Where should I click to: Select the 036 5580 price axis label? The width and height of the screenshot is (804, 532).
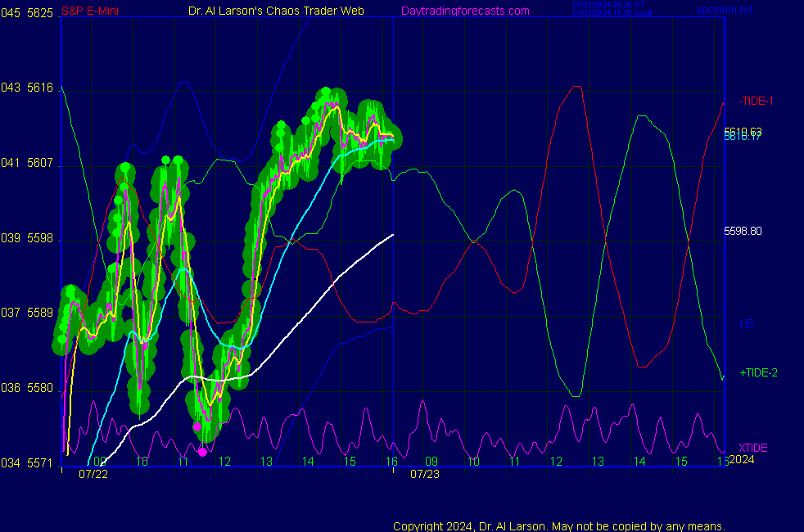(27, 388)
